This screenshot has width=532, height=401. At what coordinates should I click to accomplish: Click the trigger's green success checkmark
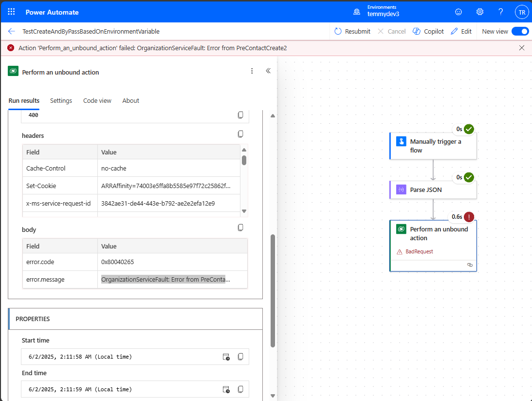click(x=469, y=129)
